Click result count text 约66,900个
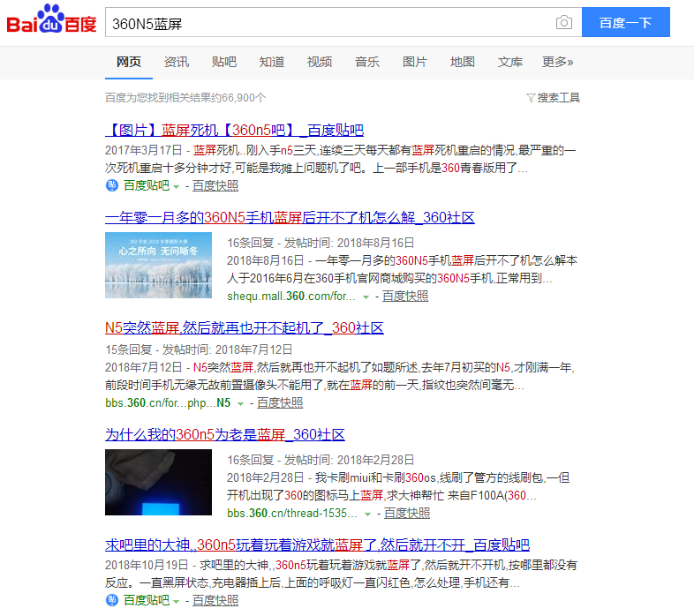694x616 pixels. (239, 97)
